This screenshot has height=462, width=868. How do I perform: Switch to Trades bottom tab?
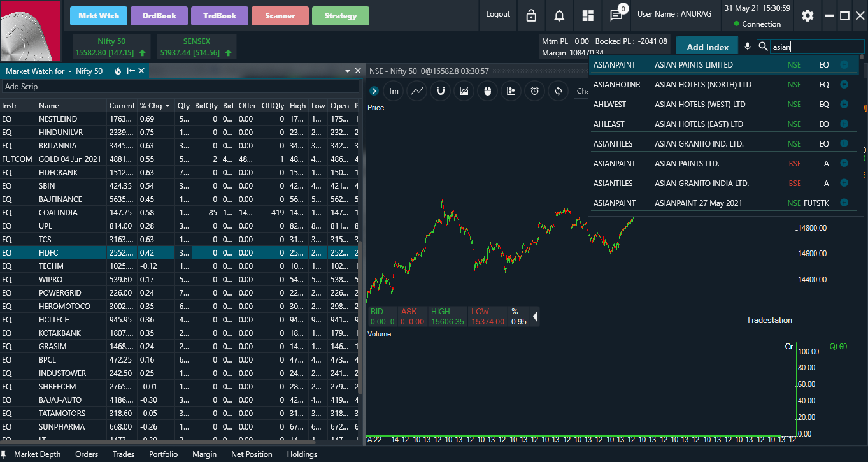124,454
